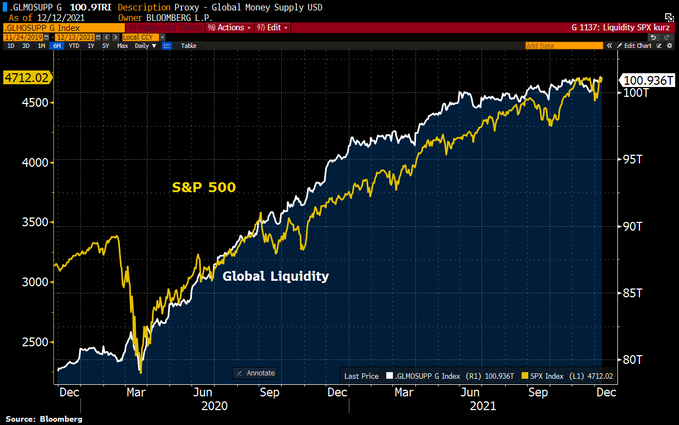This screenshot has height=425, width=679.
Task: Open the Local CCY currency dropdown
Action: [162, 37]
